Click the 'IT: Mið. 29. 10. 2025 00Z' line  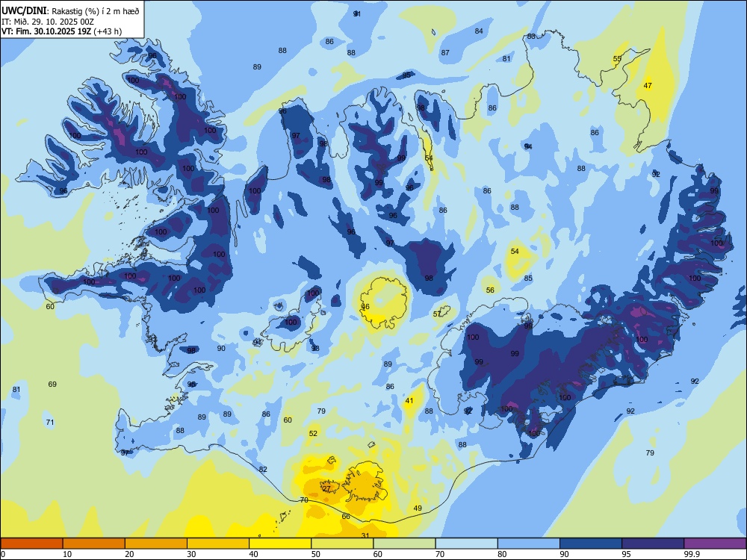[x=48, y=22]
